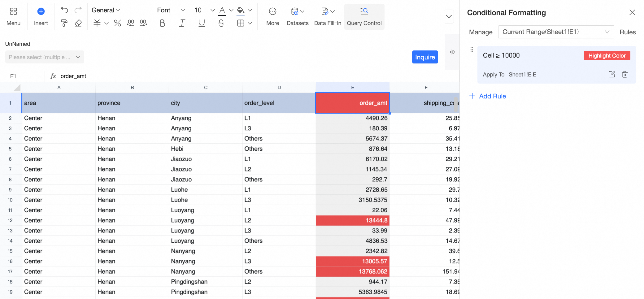Select column E header
Image resolution: width=644 pixels, height=299 pixels.
point(352,88)
